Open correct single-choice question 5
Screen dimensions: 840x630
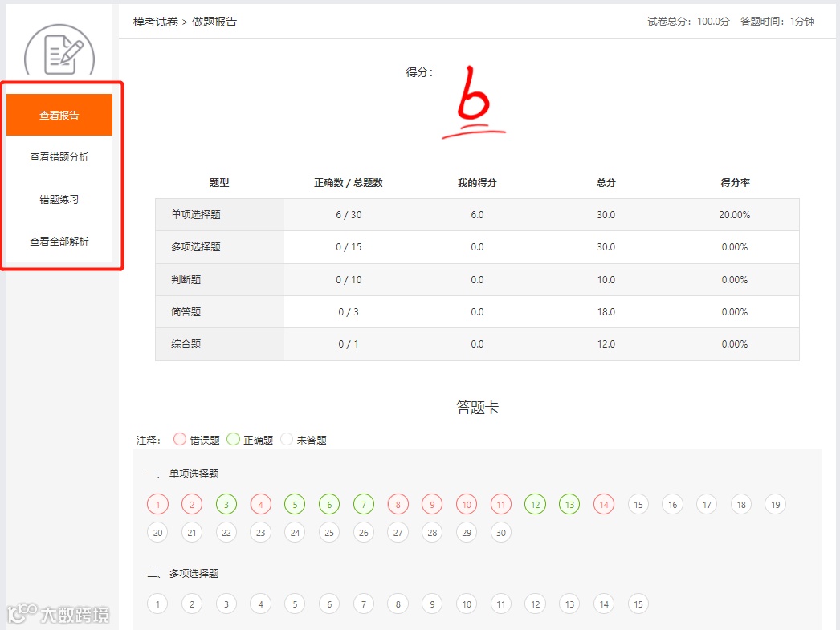coord(295,504)
